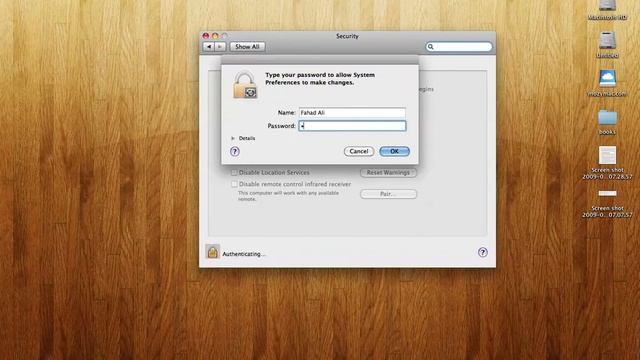Screen dimensions: 640x360
Task: Focus the Password input field
Action: pos(352,126)
